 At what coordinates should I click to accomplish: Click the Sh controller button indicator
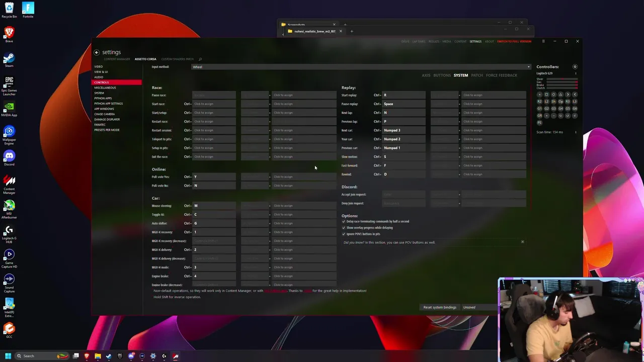point(553,102)
